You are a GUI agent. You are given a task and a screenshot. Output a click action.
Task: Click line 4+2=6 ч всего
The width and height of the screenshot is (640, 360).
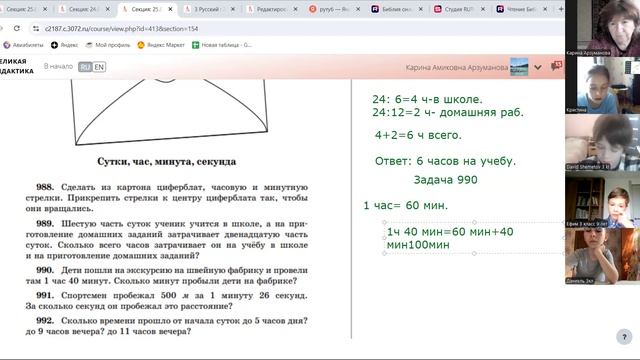tap(418, 135)
